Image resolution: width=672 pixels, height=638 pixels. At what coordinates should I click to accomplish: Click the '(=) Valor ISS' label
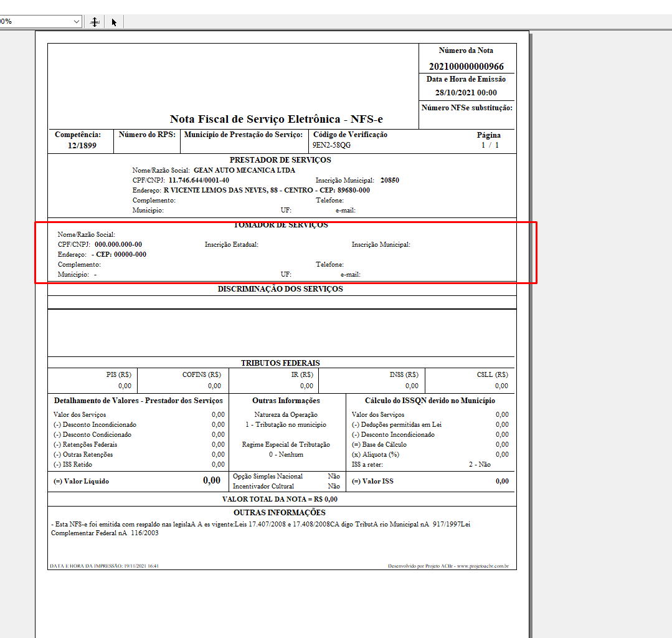[x=372, y=482]
